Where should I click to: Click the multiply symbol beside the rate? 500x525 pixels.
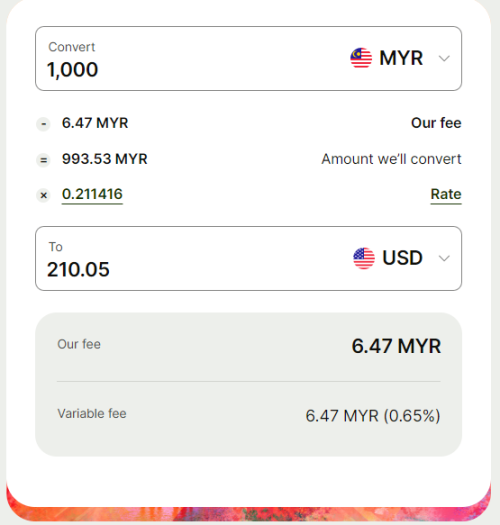coord(44,196)
